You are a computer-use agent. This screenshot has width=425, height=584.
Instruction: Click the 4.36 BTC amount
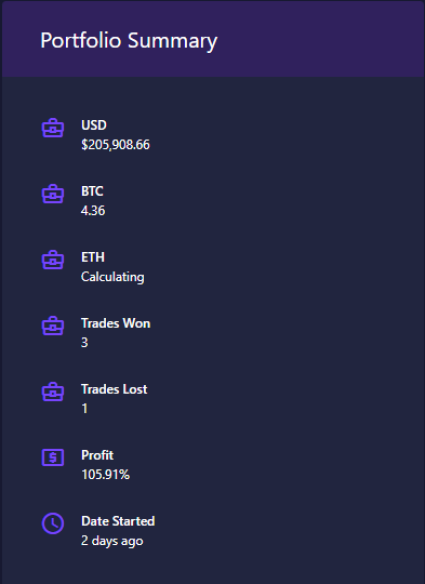point(93,210)
